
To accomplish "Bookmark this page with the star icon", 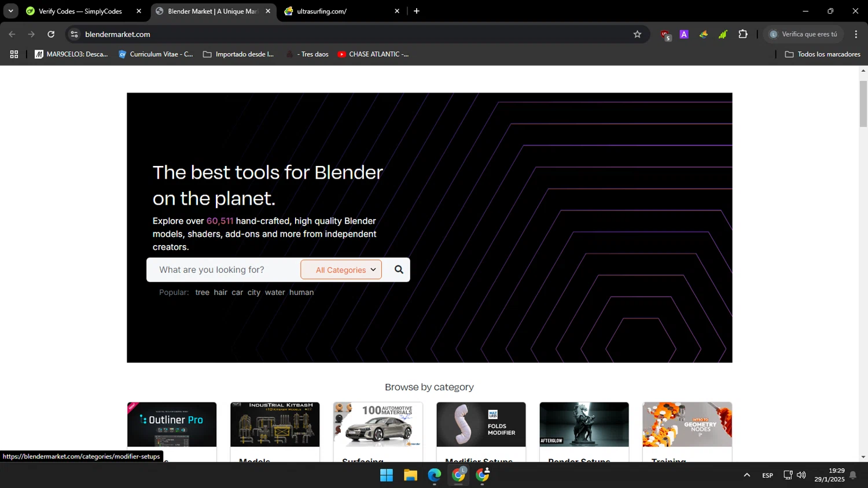I will [637, 34].
